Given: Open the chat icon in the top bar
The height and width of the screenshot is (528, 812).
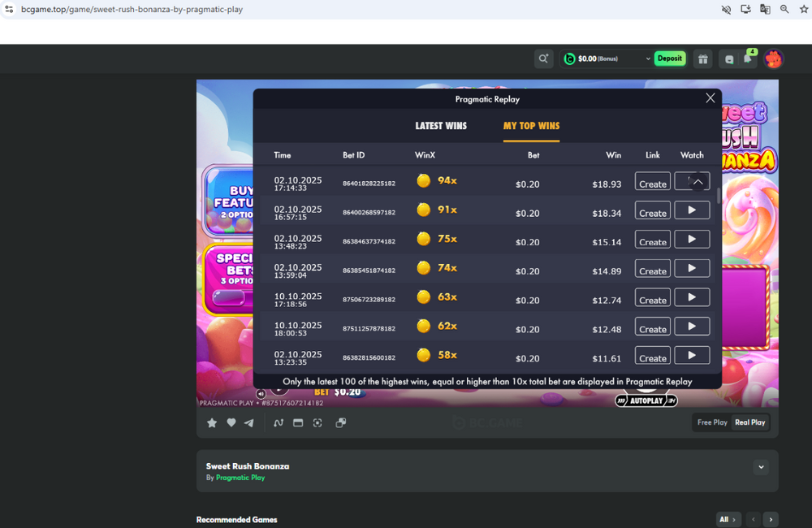Looking at the screenshot, I should [728, 58].
